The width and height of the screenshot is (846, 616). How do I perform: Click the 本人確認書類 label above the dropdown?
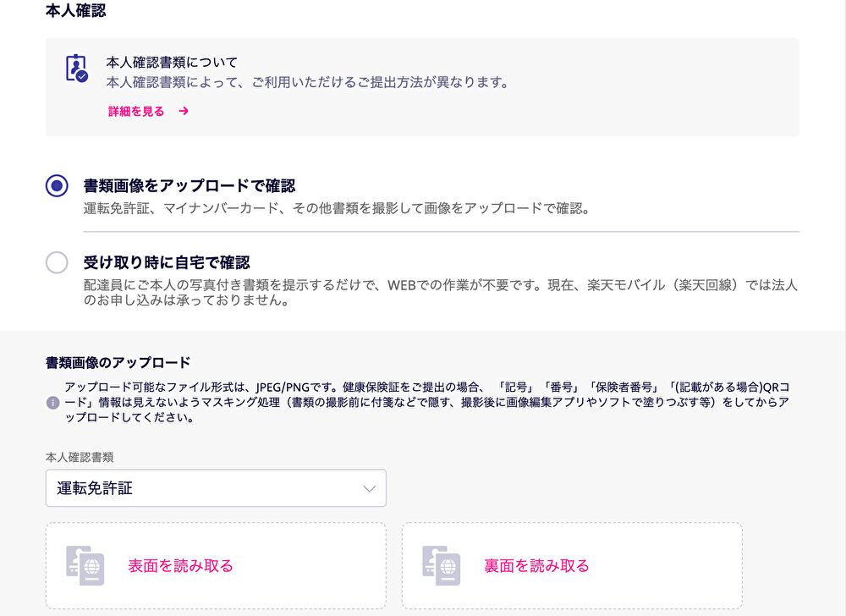click(x=80, y=457)
